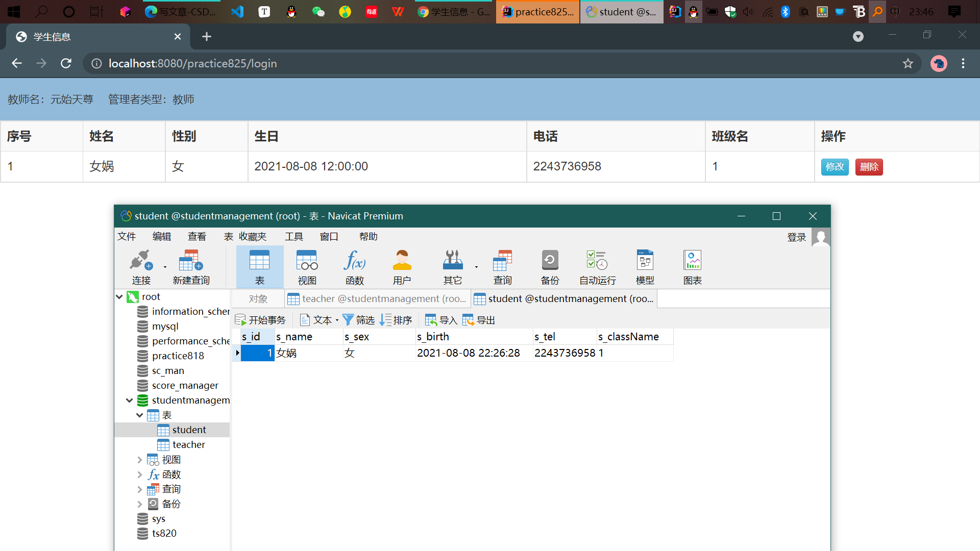Click the 删除 delete button for 女娲
Image resolution: width=980 pixels, height=551 pixels.
869,167
